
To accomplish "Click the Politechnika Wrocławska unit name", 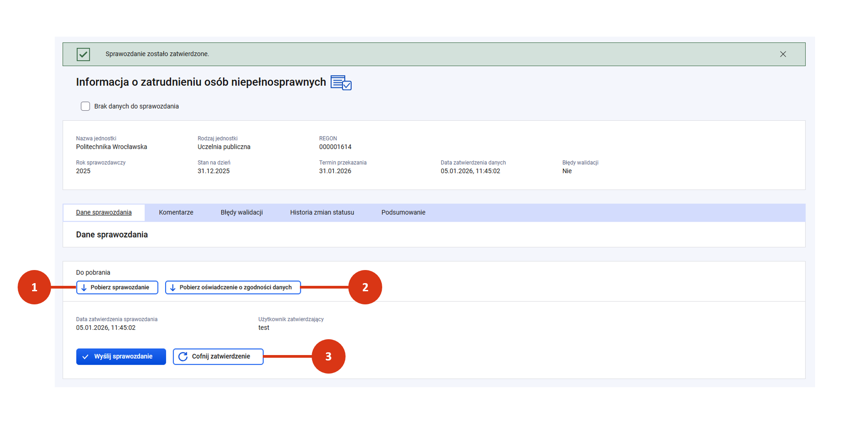I will click(x=111, y=147).
